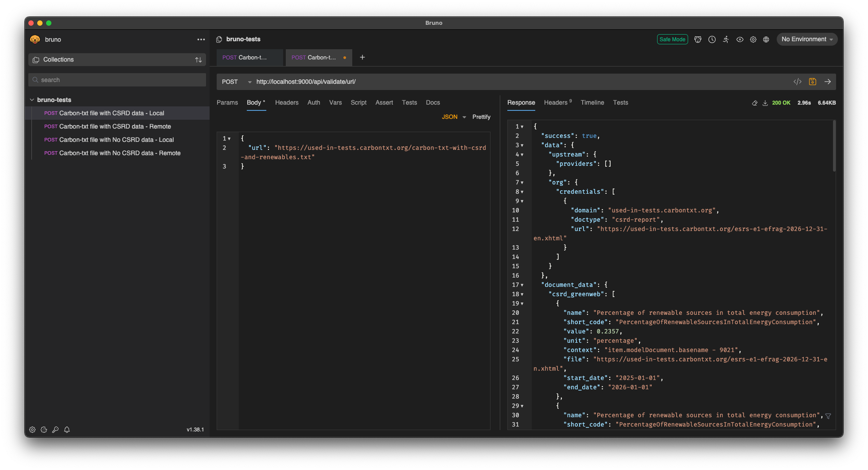Fold response "document_data" at line 17
The image size is (868, 470).
point(522,285)
